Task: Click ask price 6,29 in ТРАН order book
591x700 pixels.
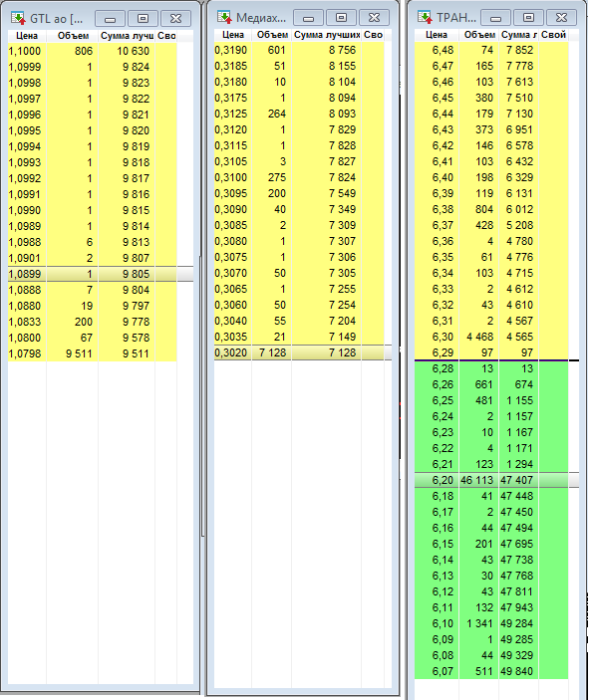Action: [x=442, y=353]
